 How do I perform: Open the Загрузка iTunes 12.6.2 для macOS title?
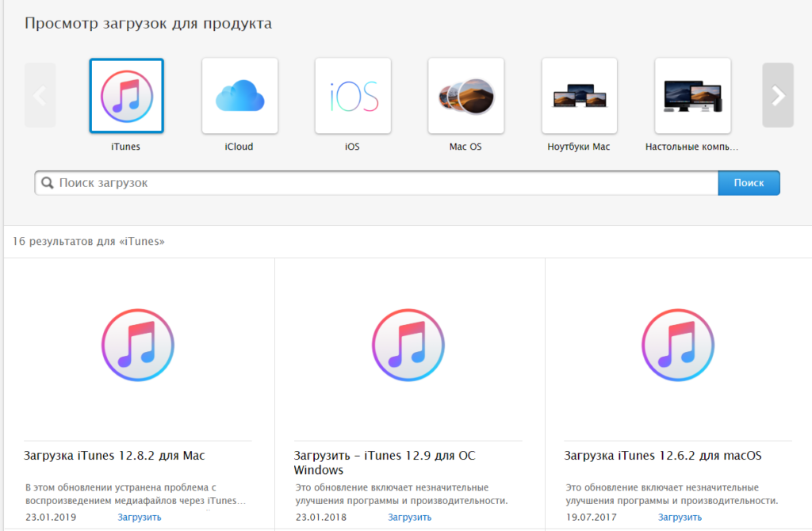pyautogui.click(x=663, y=456)
